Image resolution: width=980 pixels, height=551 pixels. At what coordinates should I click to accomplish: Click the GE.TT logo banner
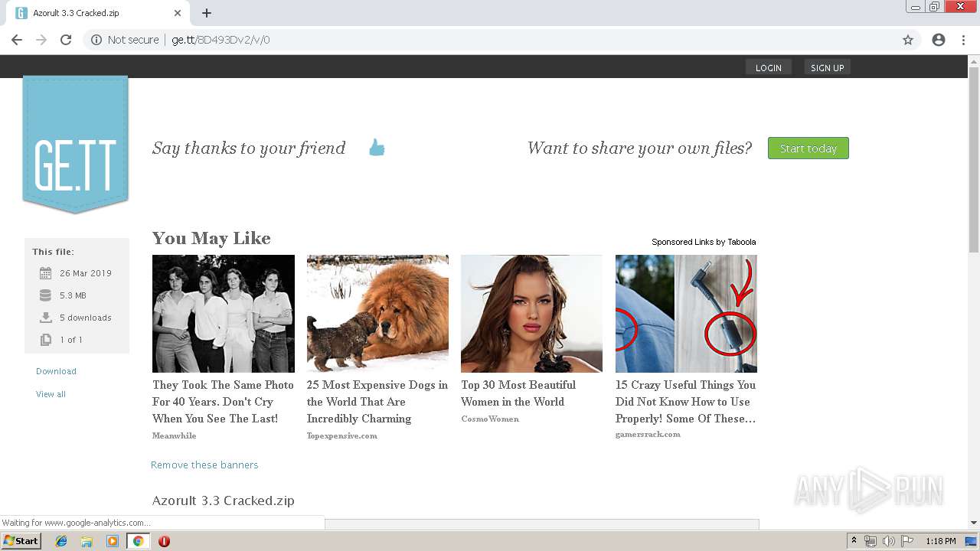(75, 144)
